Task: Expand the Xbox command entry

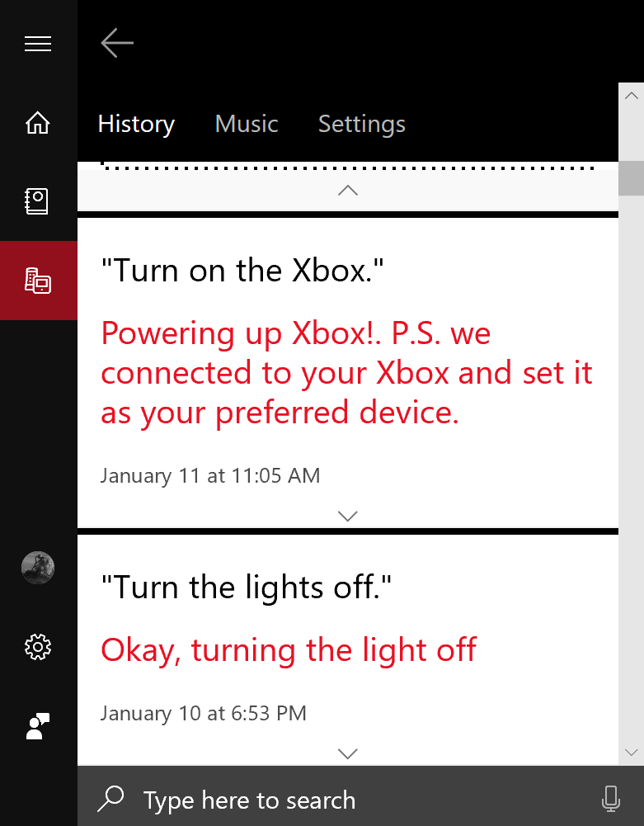Action: (x=347, y=515)
